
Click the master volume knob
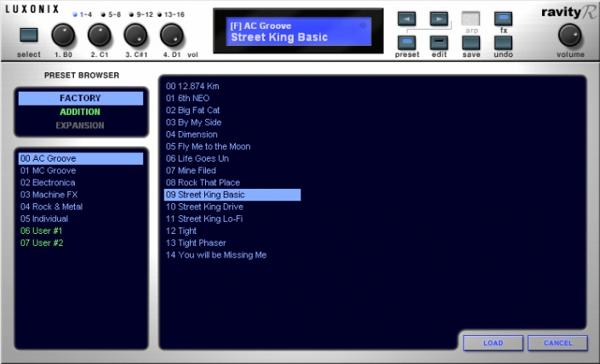click(x=569, y=35)
